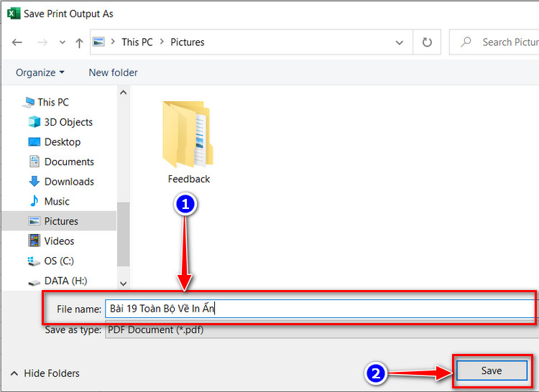Screen dimensions: 539x392
Task: Click sidebar scrollbar down arrow
Action: [x=123, y=284]
